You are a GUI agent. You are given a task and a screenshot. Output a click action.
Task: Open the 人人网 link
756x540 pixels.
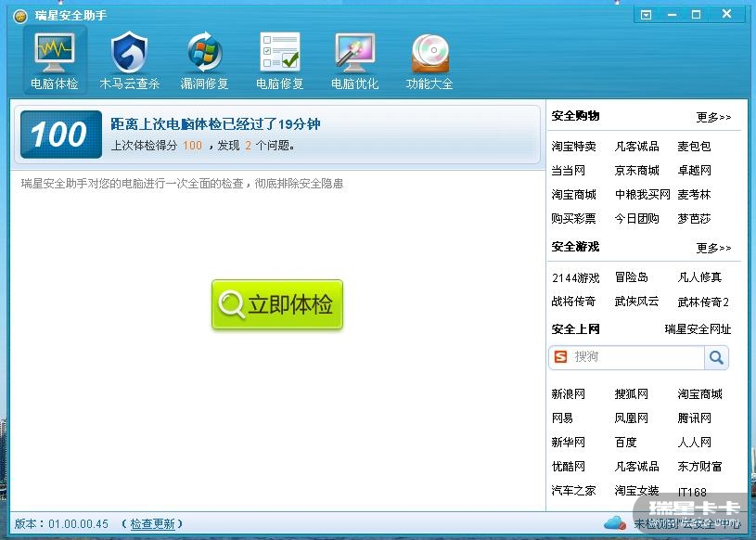(694, 443)
